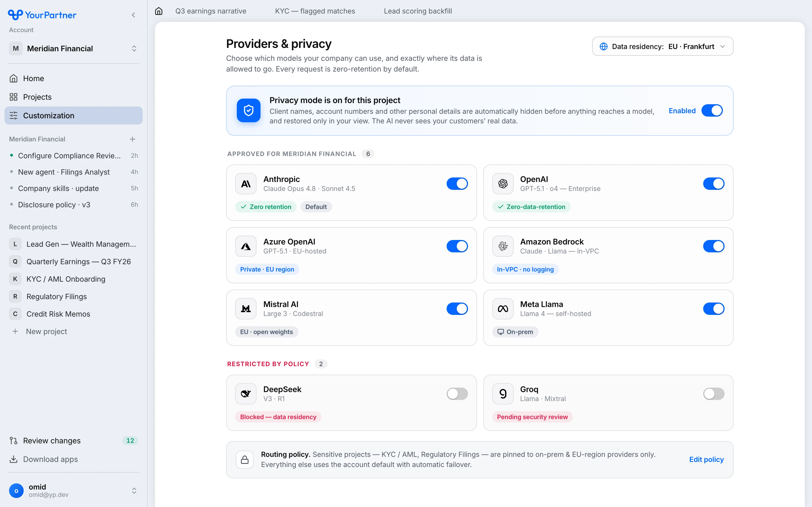Disable the Privacy mode Enabled toggle
This screenshot has height=507, width=812.
click(712, 111)
